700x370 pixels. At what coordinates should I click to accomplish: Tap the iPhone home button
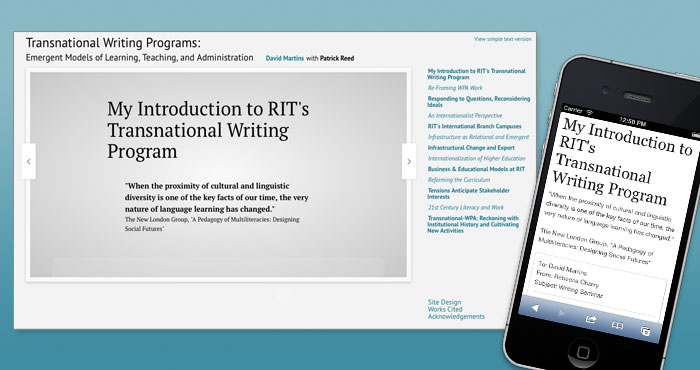[583, 353]
